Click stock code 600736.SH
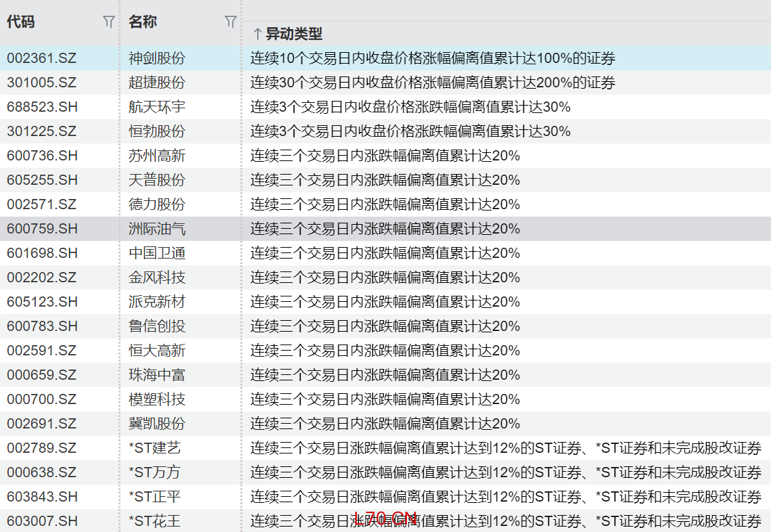 (42, 156)
